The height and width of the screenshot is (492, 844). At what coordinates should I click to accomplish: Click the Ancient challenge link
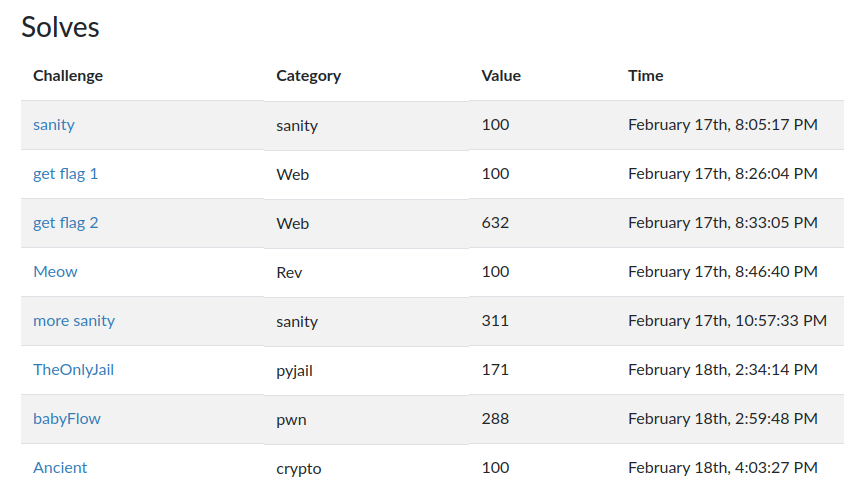coord(60,468)
